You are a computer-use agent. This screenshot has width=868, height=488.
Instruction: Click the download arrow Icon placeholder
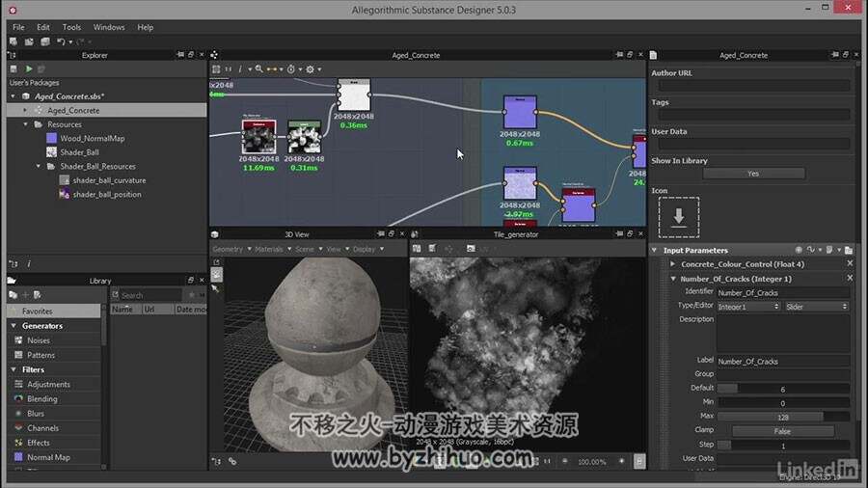coord(679,217)
